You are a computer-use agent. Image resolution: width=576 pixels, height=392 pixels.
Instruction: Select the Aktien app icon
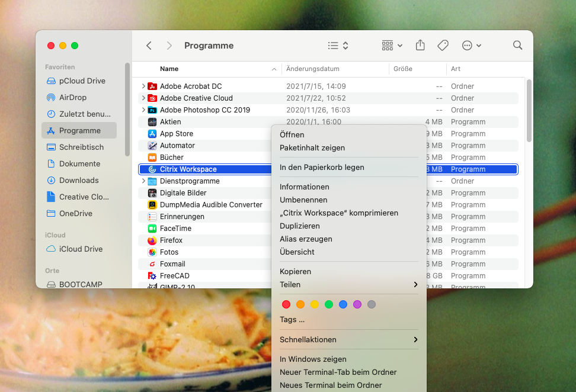pyautogui.click(x=152, y=122)
